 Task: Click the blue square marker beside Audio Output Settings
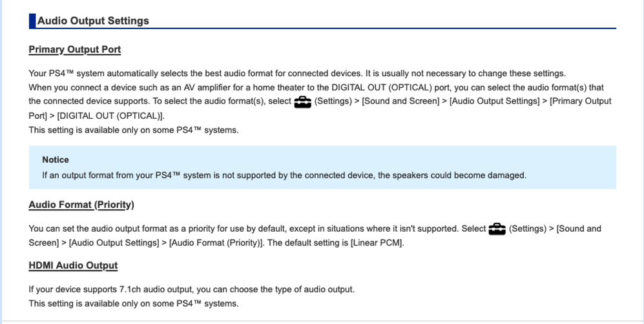[32, 21]
